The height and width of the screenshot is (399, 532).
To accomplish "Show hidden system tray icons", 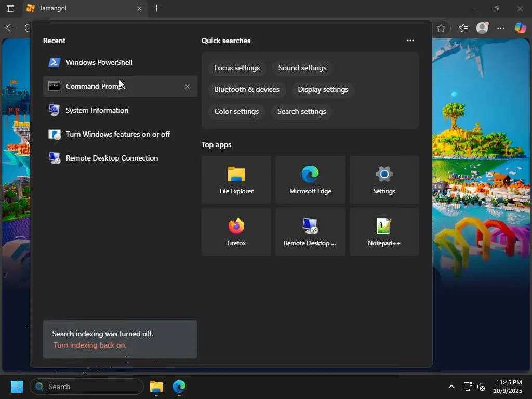I will (x=451, y=387).
